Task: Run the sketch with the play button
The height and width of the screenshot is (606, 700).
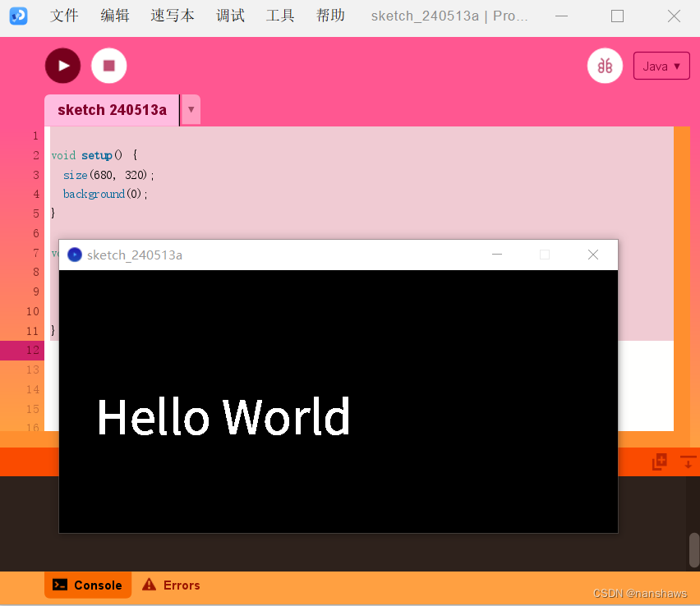Action: tap(63, 66)
